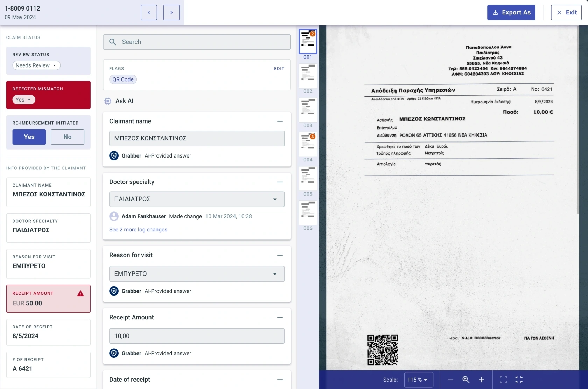Screen dimensions: 588x389
Task: Set reimbursement initiated to No
Action: (68, 137)
